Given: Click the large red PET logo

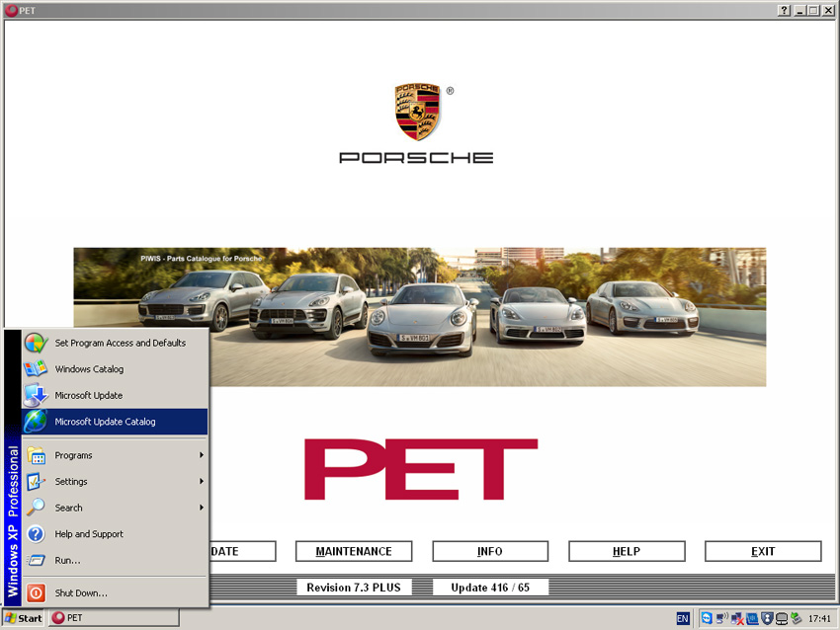Looking at the screenshot, I should [x=421, y=469].
